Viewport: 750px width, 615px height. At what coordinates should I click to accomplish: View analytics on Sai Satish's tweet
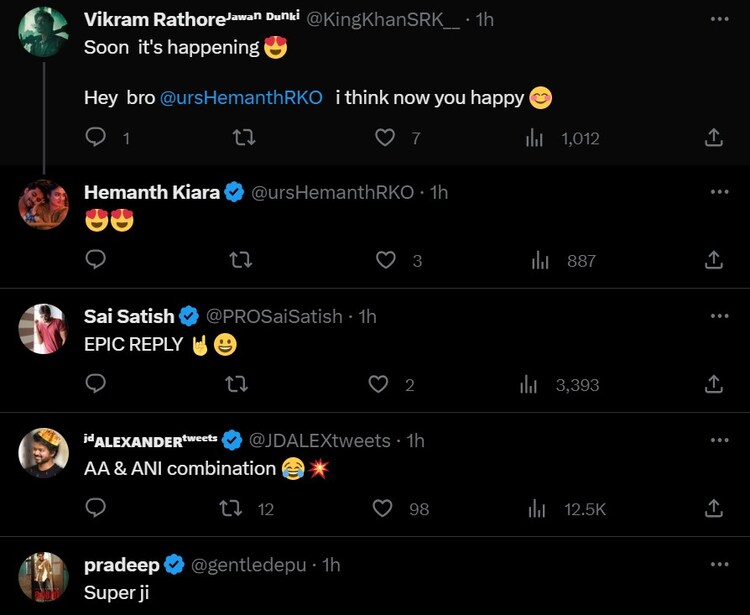tap(529, 384)
